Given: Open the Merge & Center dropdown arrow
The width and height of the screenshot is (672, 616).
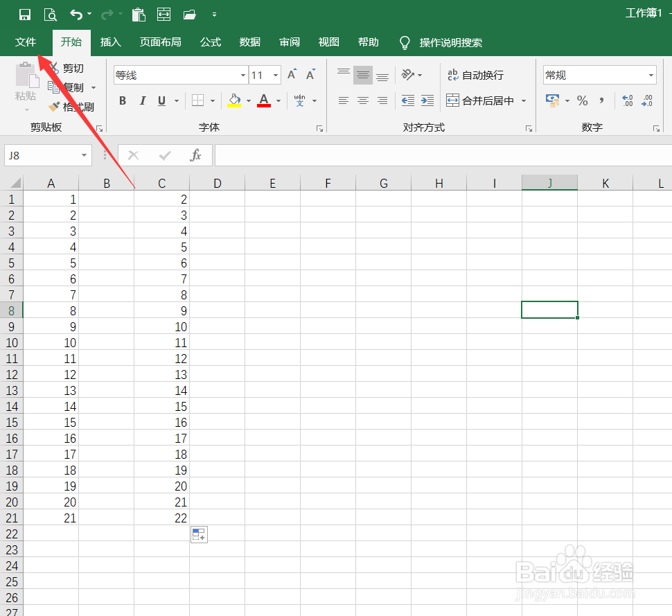Looking at the screenshot, I should point(524,101).
